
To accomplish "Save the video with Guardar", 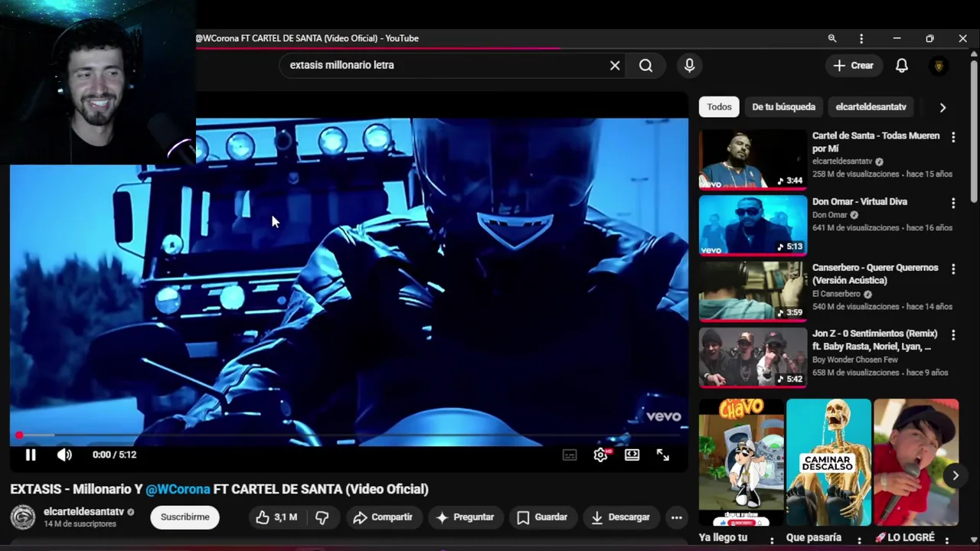I will [x=542, y=517].
